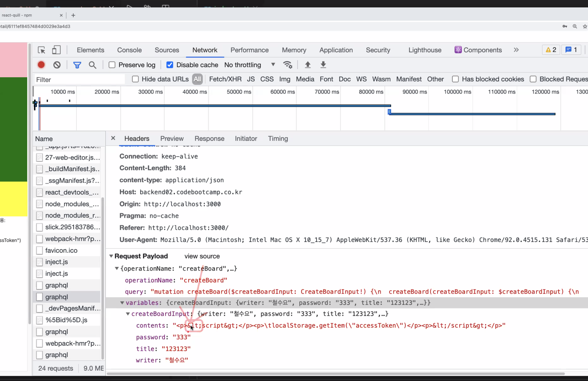Select the All resource type filter
This screenshot has height=381, width=588.
197,79
